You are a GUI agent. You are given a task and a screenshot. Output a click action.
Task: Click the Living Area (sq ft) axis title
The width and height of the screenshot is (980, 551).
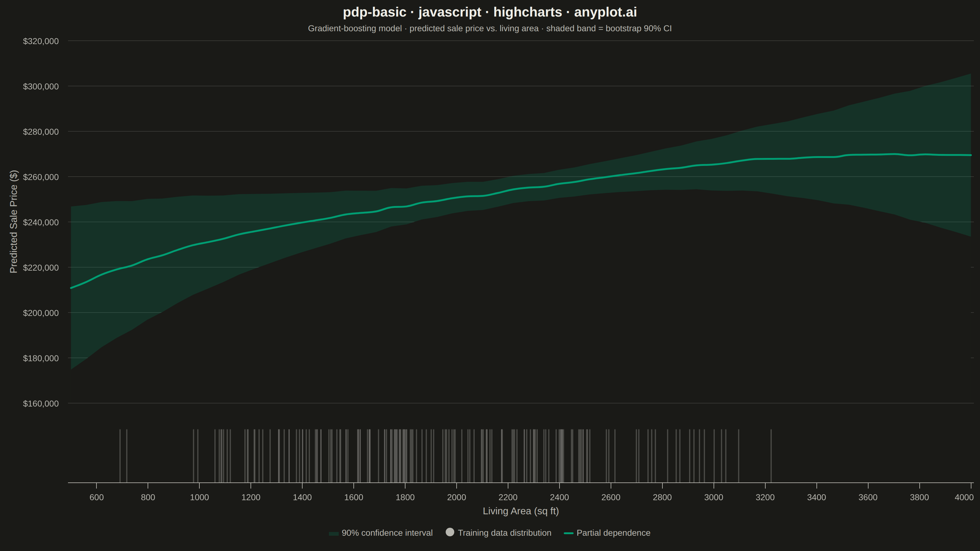[520, 511]
